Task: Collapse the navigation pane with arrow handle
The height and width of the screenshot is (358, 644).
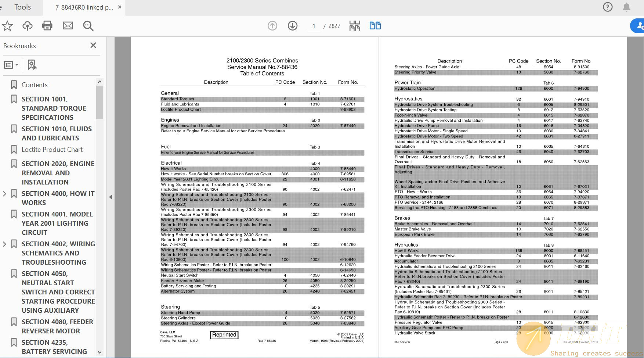Action: (x=111, y=197)
